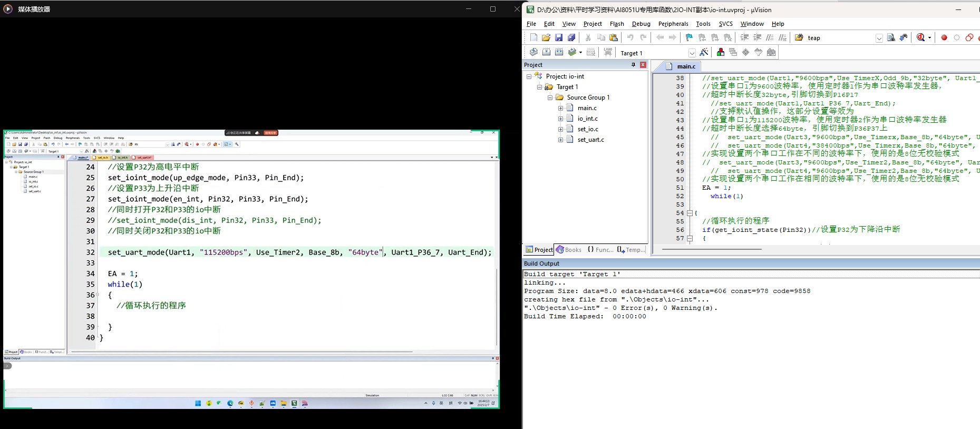Click the LOAD download to flash icon
Viewport: 980px width, 429px height.
(608, 52)
